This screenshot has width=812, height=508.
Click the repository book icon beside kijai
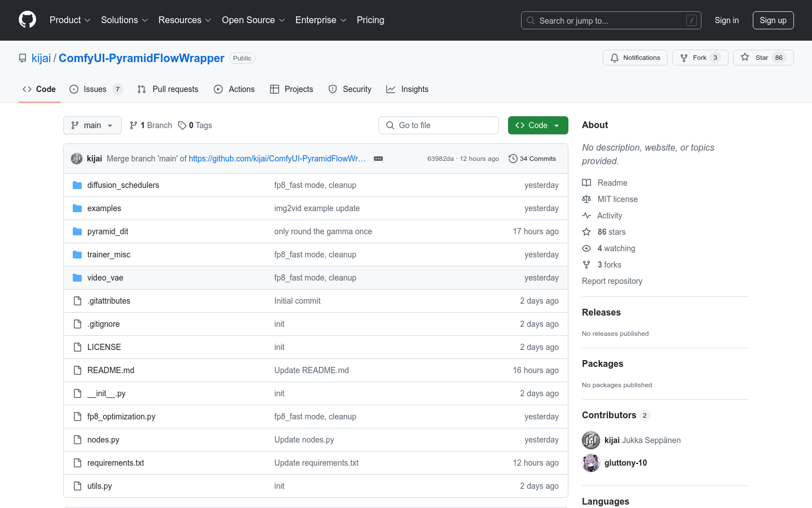23,58
